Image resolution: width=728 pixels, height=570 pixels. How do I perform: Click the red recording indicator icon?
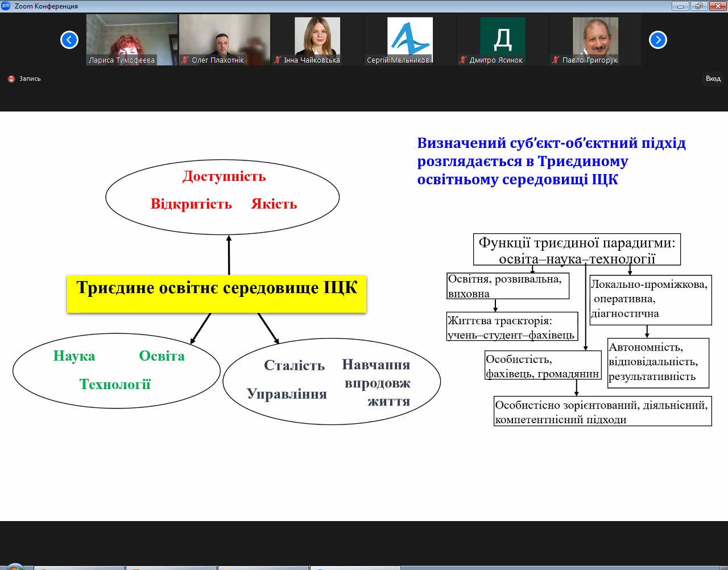point(11,79)
